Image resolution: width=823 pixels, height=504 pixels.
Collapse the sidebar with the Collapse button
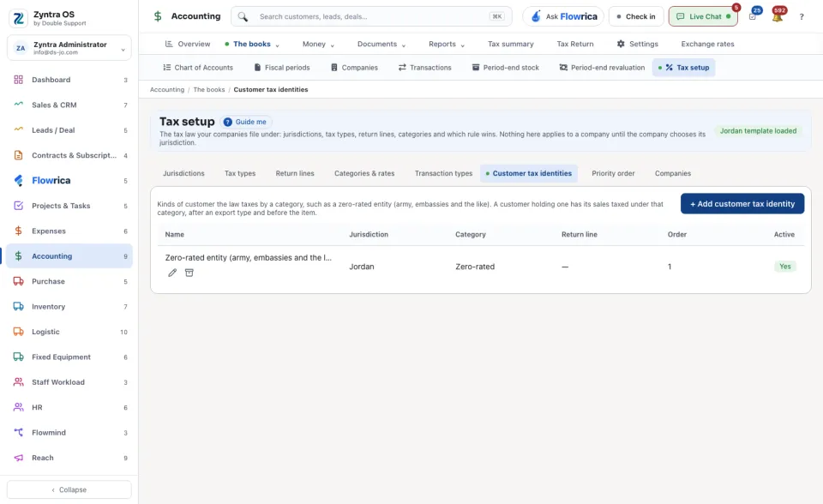(x=69, y=489)
